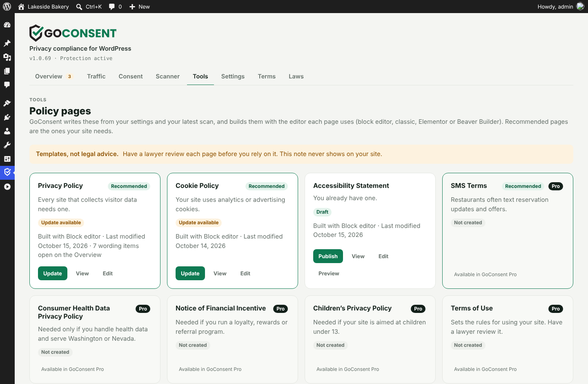Screen dimensions: 588x384
Task: Open the Appearance paintbrush sidebar icon
Action: pos(7,103)
